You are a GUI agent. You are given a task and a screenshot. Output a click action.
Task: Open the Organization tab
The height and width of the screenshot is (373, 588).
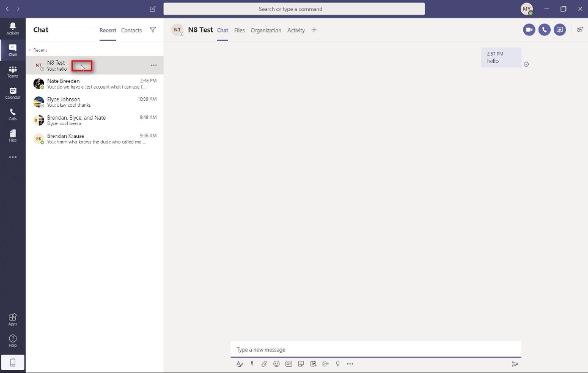(266, 31)
